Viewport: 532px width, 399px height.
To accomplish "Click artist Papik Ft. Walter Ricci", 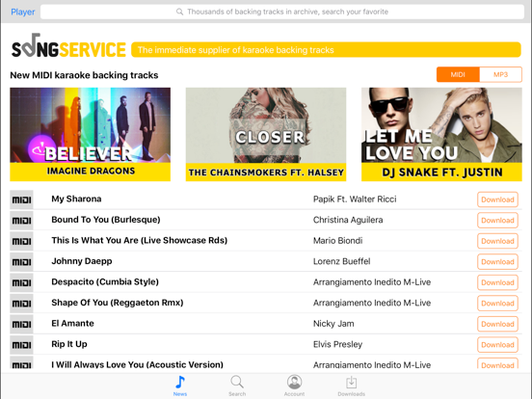I will pos(355,199).
